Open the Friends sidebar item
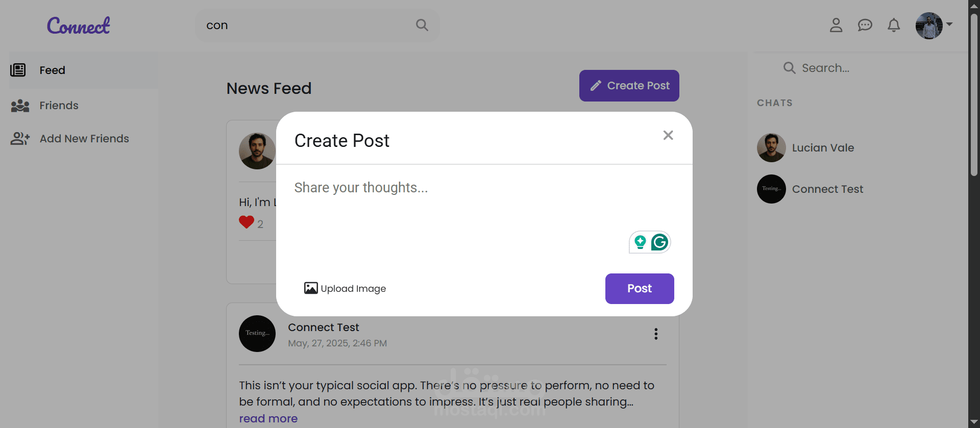The image size is (980, 428). (x=84, y=106)
